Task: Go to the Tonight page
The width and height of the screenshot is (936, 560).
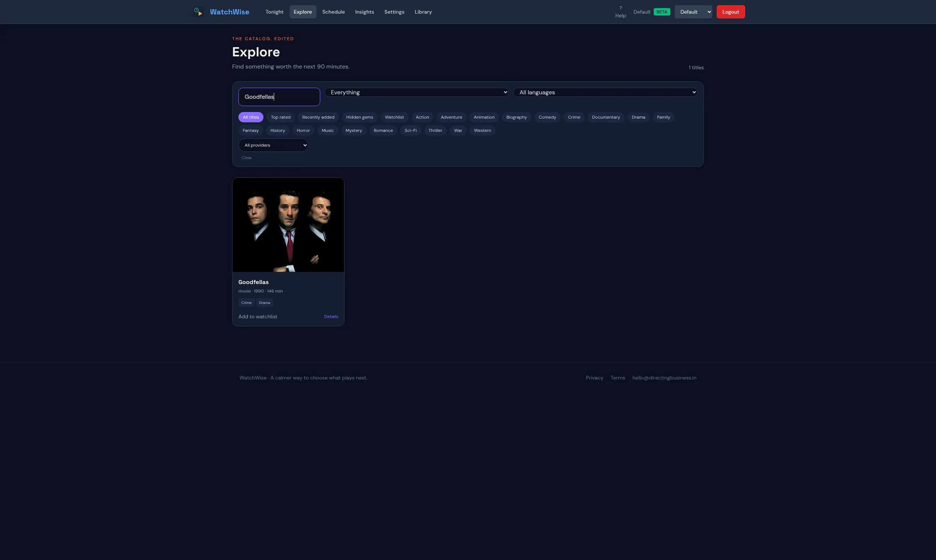Action: pos(275,12)
